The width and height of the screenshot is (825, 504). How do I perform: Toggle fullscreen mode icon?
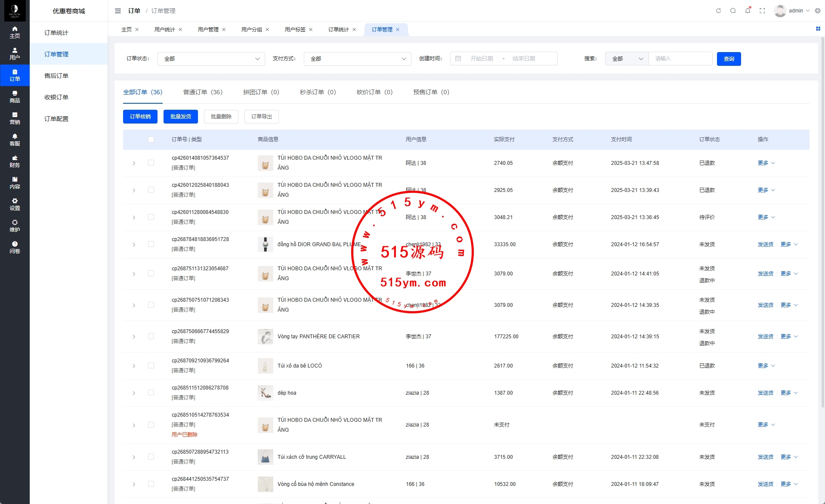click(762, 11)
